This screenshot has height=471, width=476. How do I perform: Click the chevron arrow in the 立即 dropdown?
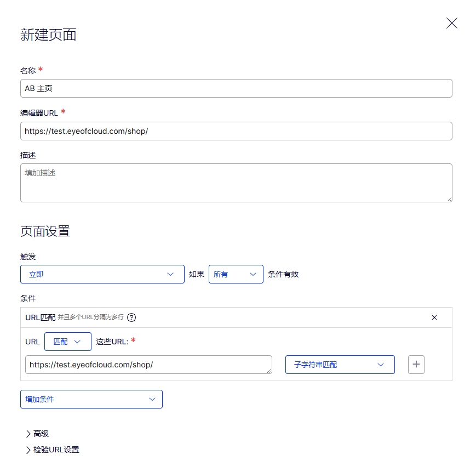point(170,274)
